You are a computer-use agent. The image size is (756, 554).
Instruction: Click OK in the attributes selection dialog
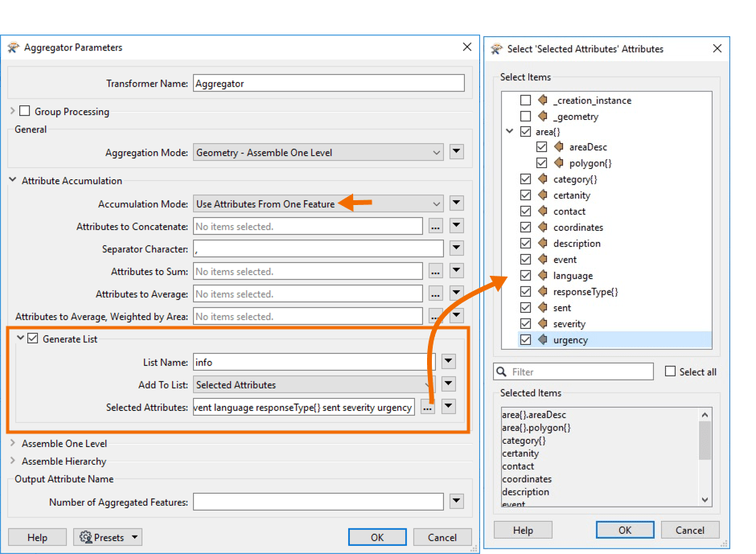click(625, 530)
